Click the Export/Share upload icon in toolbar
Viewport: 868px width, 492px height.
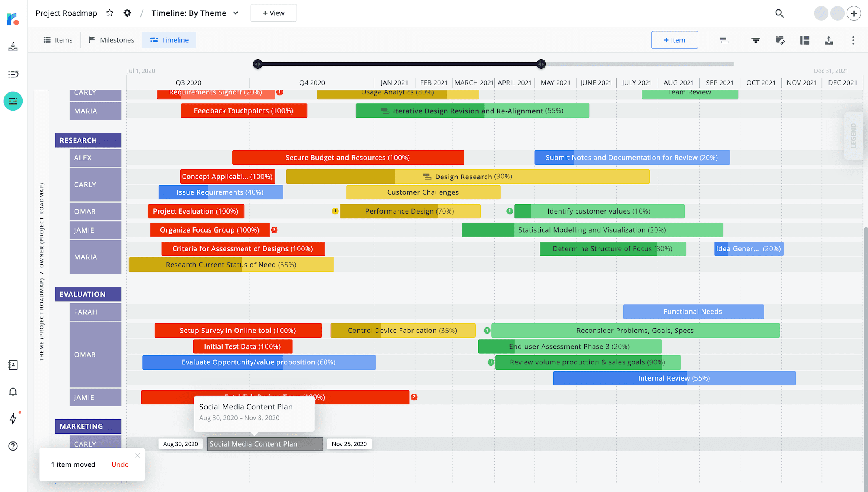[829, 40]
